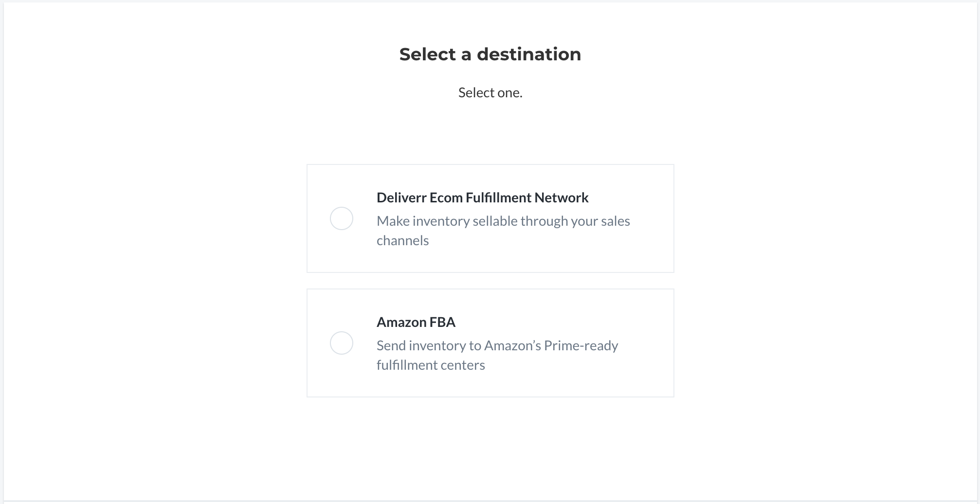Click the 'Select one.' subtitle
The height and width of the screenshot is (504, 980).
[x=490, y=92]
